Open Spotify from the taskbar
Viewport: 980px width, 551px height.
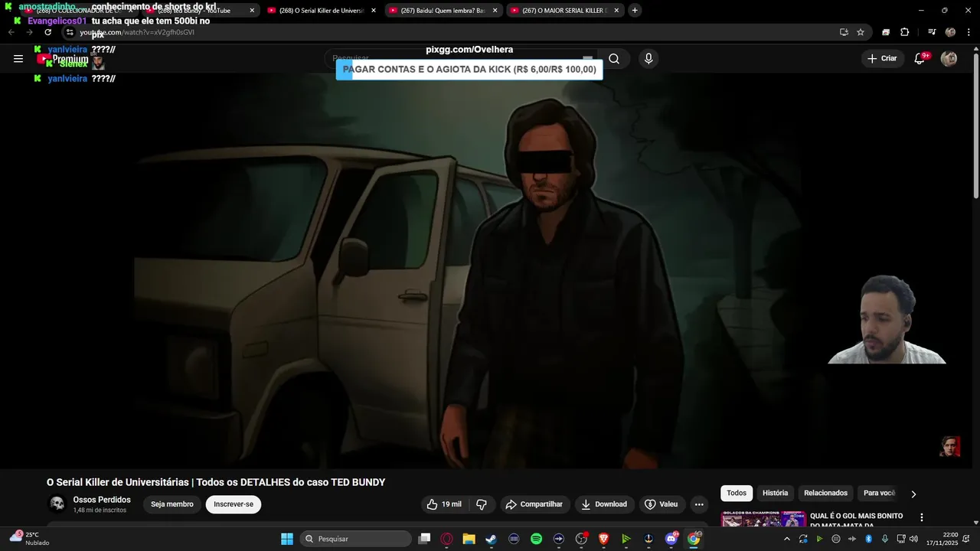537,539
